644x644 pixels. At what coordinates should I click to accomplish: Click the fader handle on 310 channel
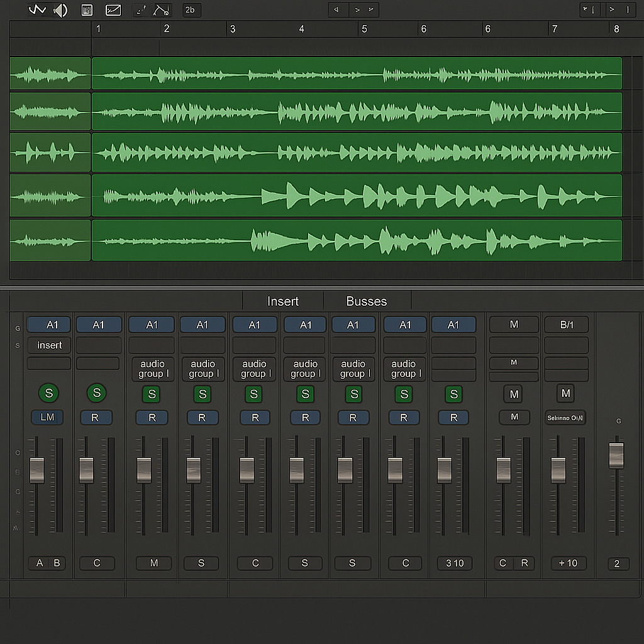tap(445, 470)
